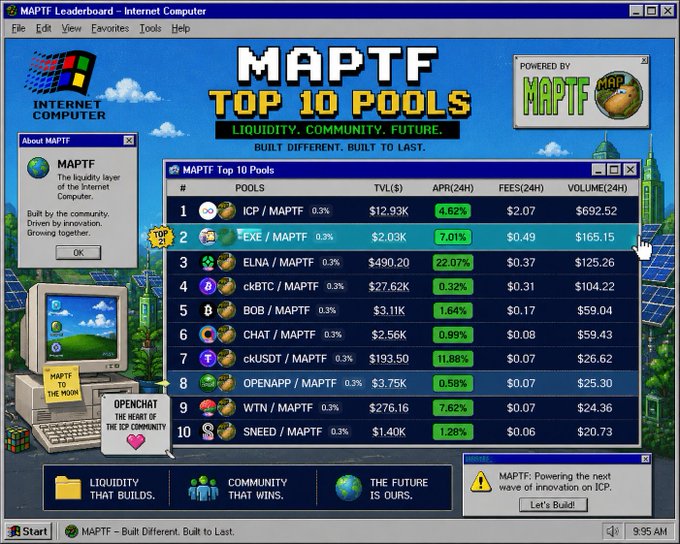
Task: Click the SNEED token icon
Action: [207, 432]
